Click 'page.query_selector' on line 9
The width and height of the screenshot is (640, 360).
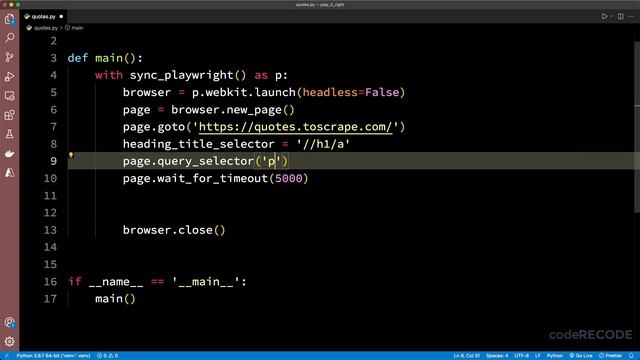[x=189, y=161]
